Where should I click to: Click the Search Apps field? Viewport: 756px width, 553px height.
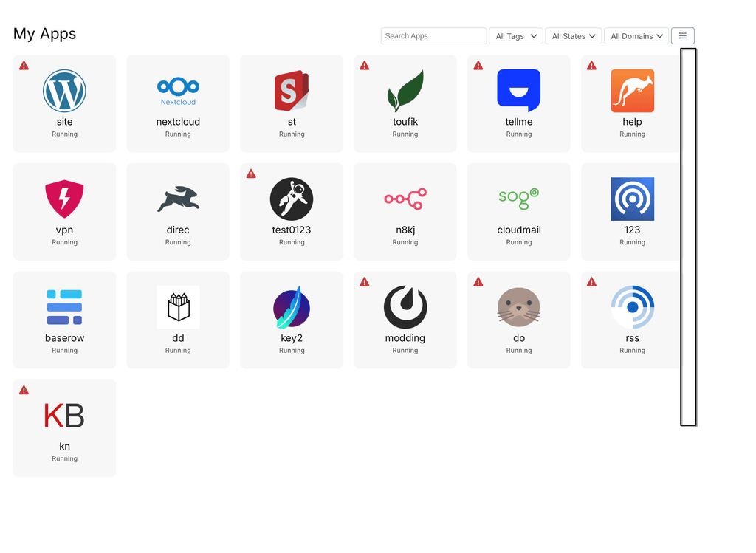click(433, 36)
